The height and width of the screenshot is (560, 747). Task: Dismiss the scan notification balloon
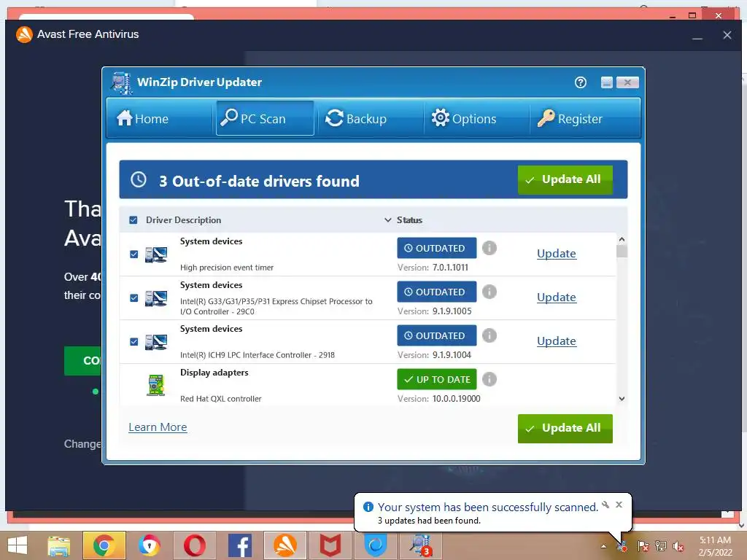tap(619, 505)
